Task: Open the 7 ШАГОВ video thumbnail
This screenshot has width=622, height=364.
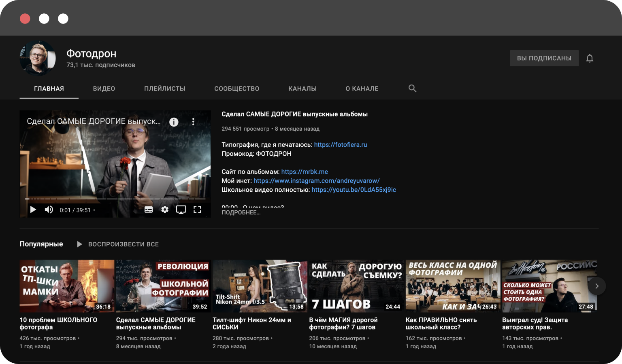Action: click(356, 286)
